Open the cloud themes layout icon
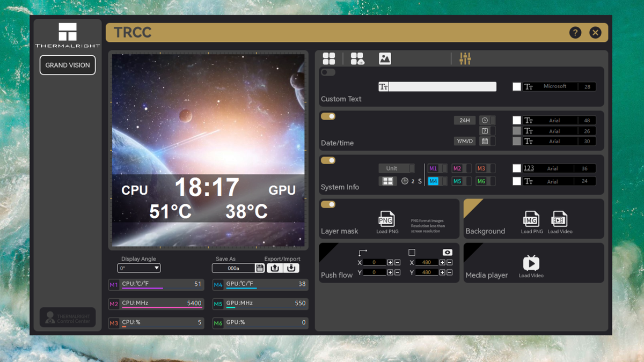This screenshot has width=644, height=362. click(x=357, y=58)
